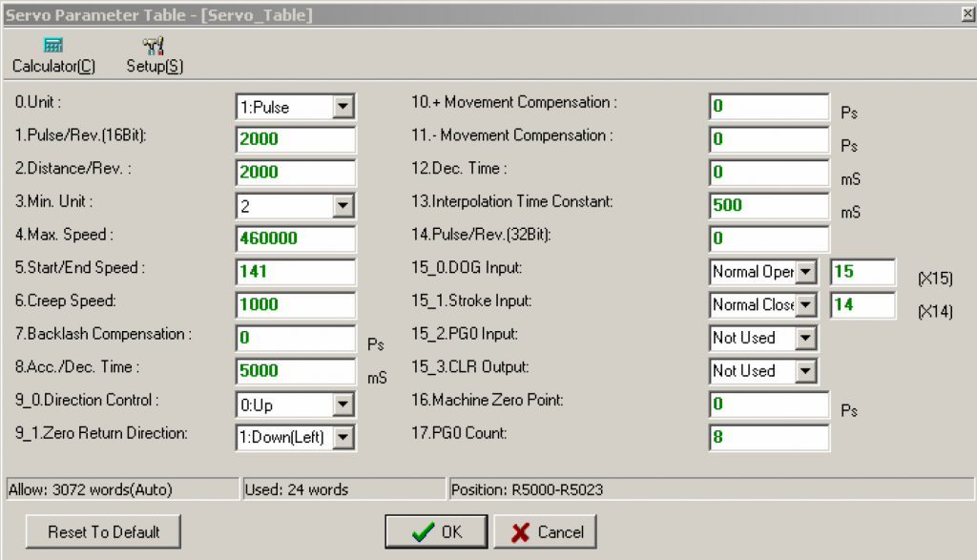Image resolution: width=977 pixels, height=560 pixels.
Task: Click the Stroke Input number field 14
Action: coord(863,304)
